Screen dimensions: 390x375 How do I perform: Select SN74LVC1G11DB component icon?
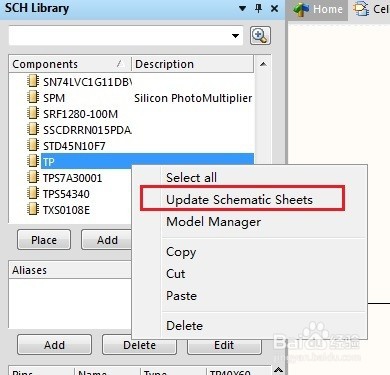(x=32, y=81)
